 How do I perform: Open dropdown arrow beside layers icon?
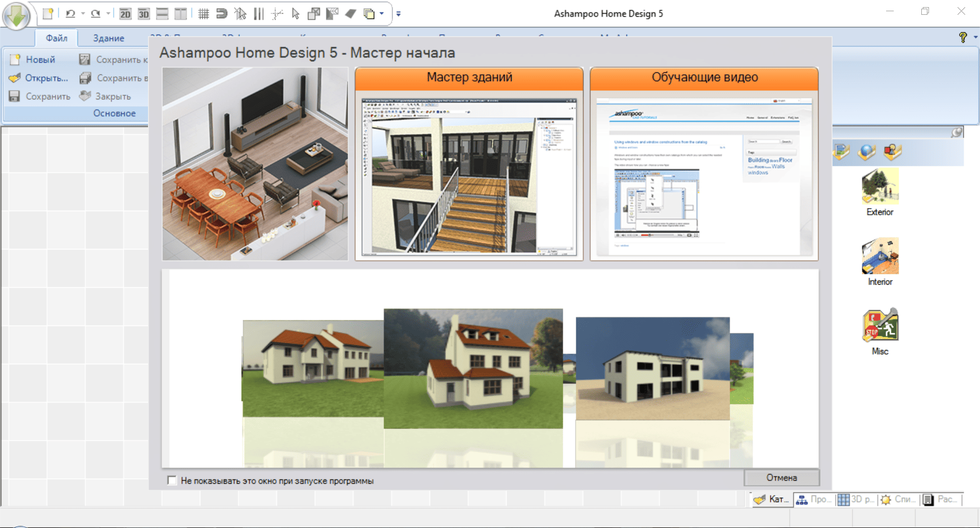[x=382, y=14]
